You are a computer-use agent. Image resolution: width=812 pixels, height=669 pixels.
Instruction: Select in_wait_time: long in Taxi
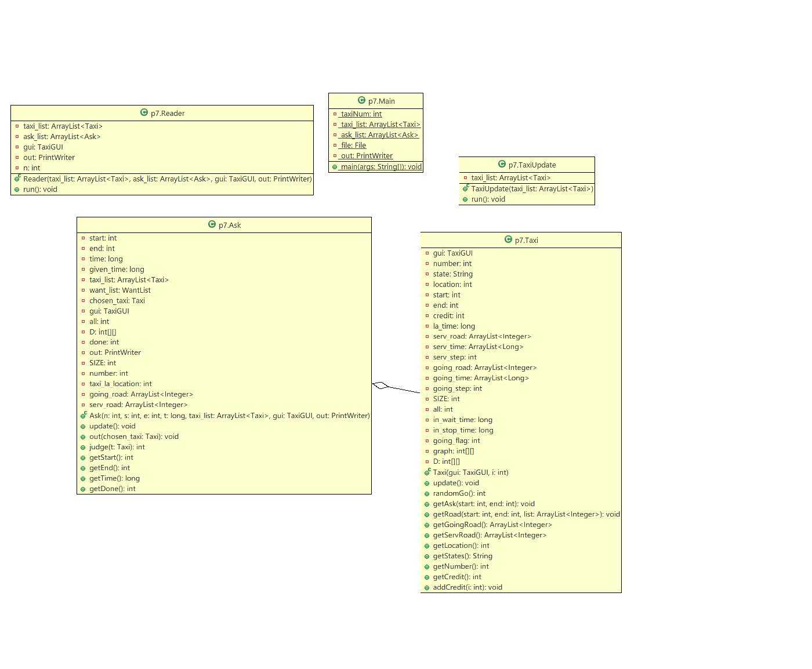[463, 420]
